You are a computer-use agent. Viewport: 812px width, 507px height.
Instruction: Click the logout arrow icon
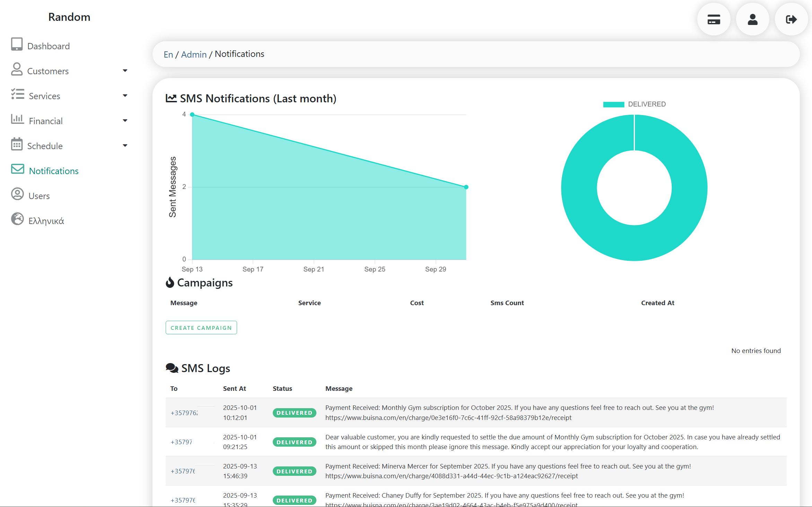(791, 19)
